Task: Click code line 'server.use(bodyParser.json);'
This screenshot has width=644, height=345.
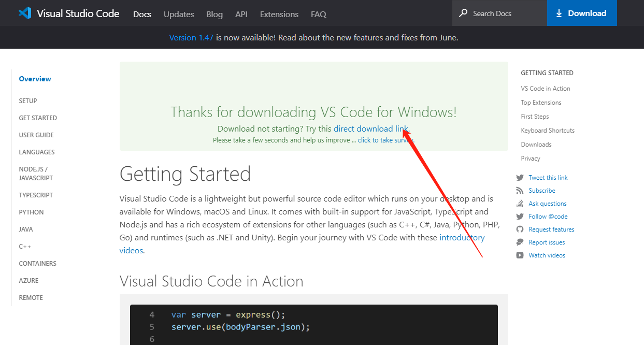Action: tap(240, 327)
